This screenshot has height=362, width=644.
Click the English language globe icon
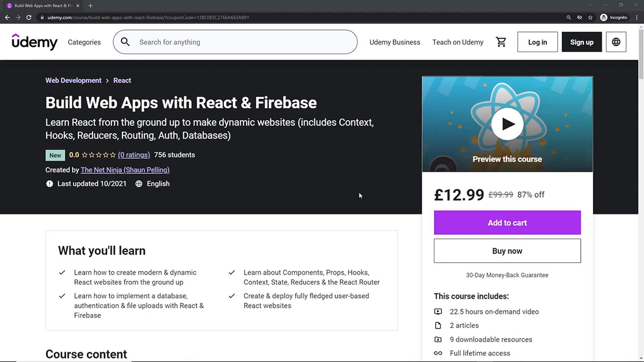click(x=139, y=184)
